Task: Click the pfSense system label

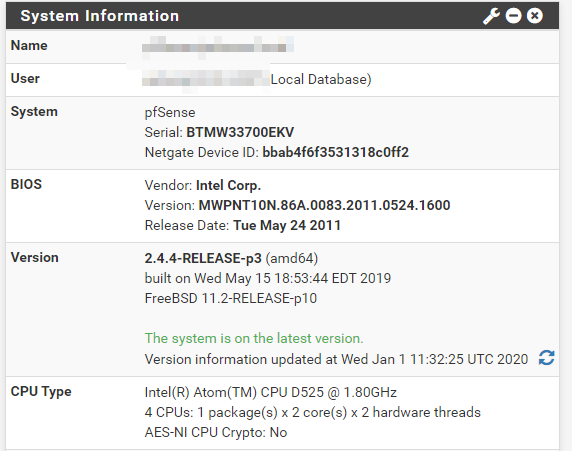Action: tap(170, 112)
